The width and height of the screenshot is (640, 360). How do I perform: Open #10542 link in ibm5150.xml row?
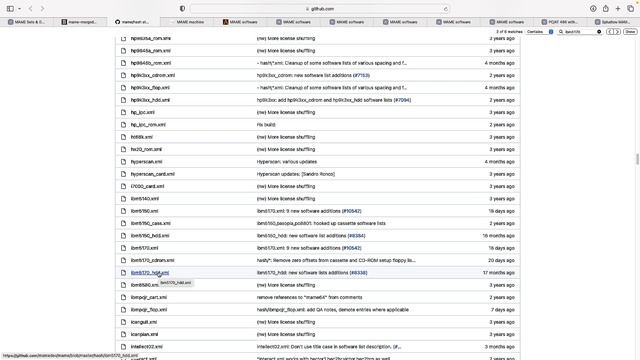point(351,211)
